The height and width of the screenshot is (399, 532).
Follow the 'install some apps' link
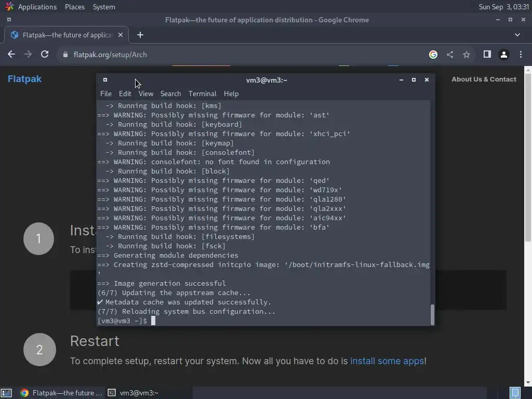387,361
